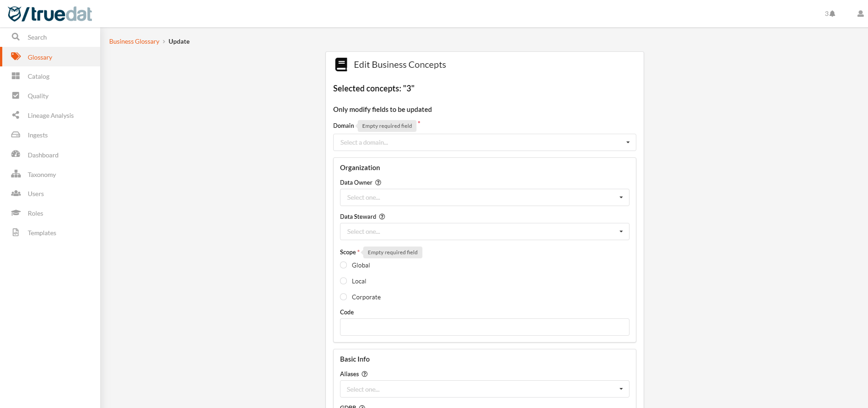Open the Dashboard menu item
868x408 pixels.
coord(43,155)
